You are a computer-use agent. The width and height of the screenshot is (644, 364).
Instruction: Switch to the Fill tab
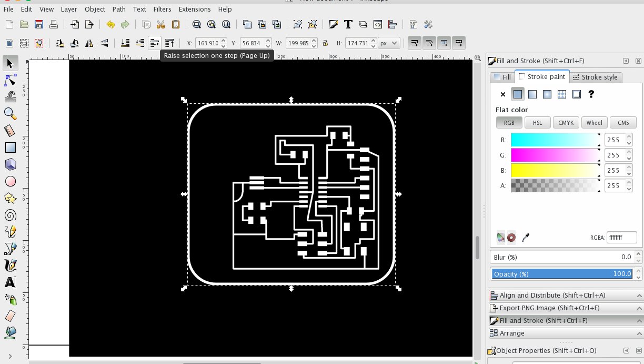coord(502,77)
